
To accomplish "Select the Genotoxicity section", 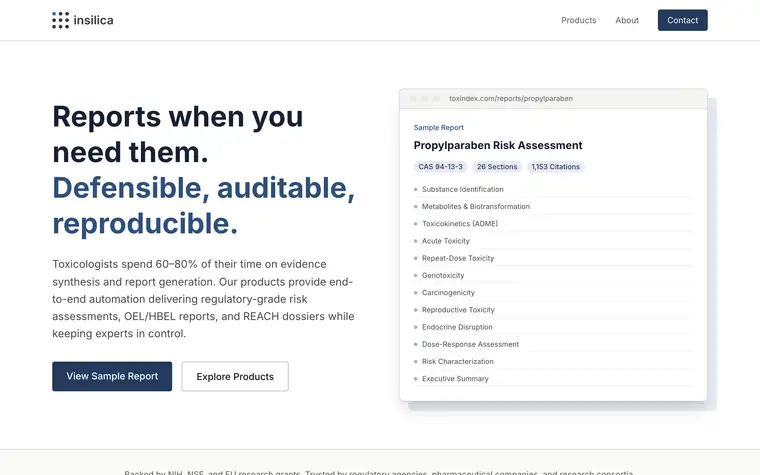I will click(x=553, y=275).
